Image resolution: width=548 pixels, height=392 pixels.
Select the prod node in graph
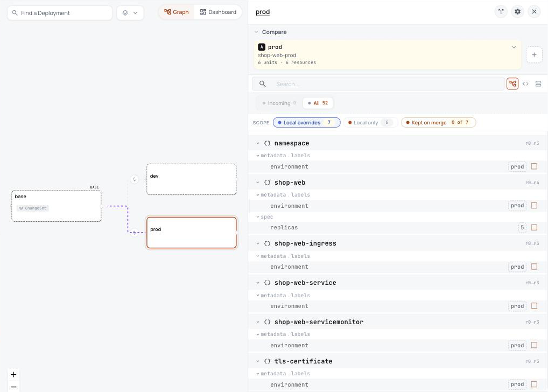click(x=192, y=233)
